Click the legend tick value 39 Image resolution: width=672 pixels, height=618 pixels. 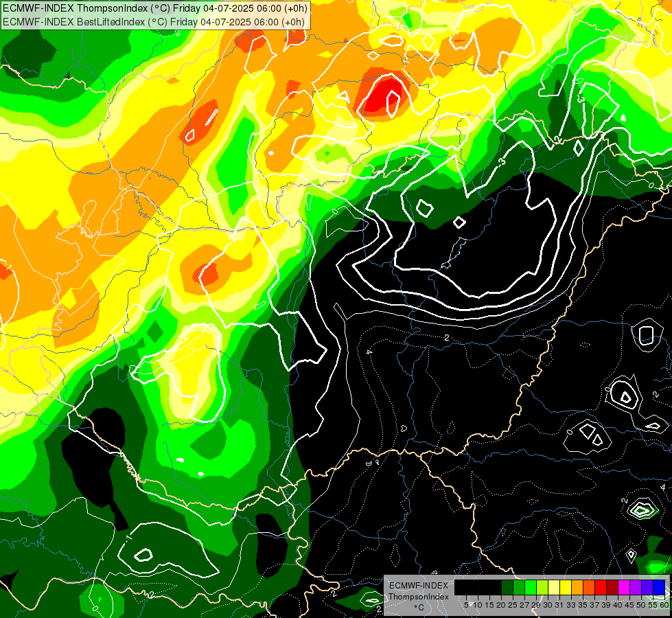point(606,605)
